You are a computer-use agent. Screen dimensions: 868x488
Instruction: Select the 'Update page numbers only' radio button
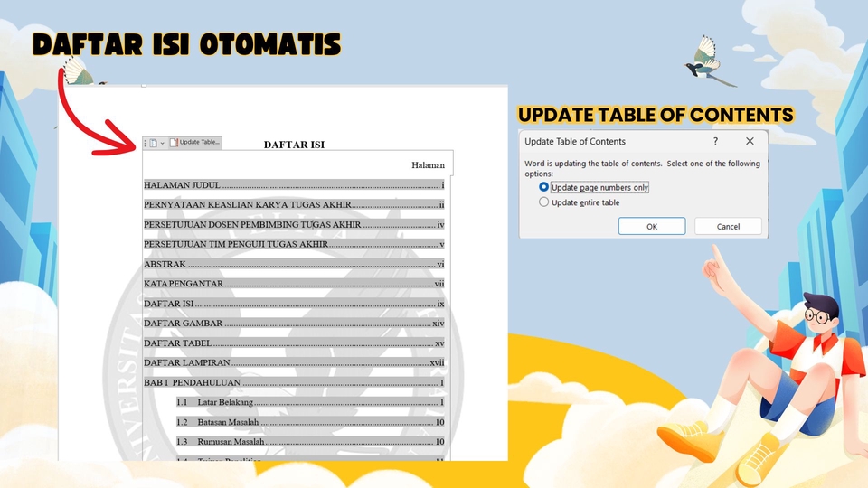[544, 187]
